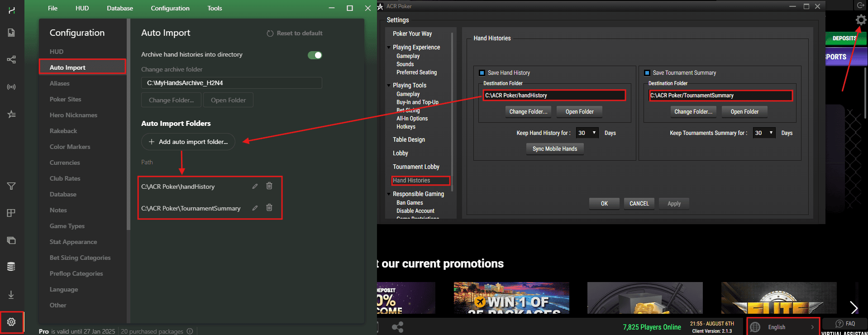
Task: Click the ACR Poker settings gear icon
Action: tap(861, 20)
